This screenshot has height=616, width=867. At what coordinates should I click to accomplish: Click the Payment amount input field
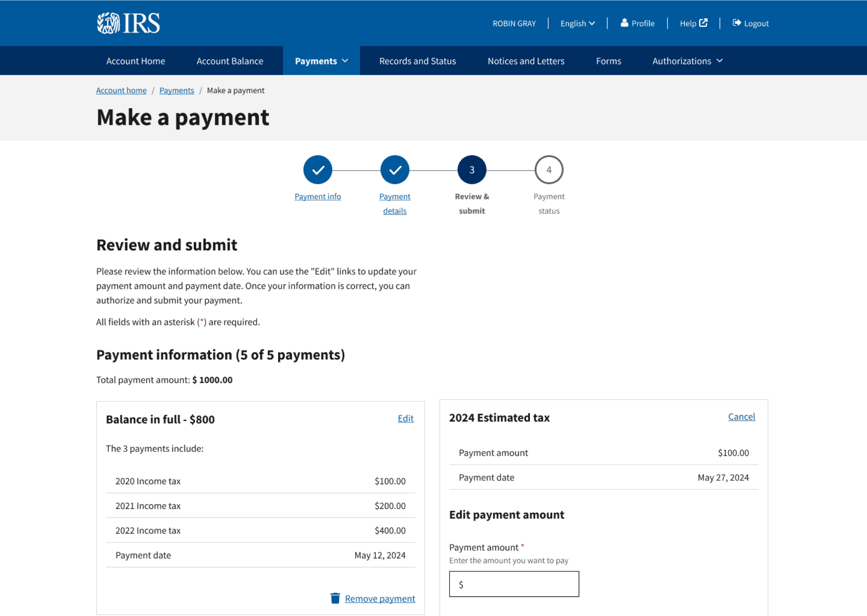pos(514,584)
